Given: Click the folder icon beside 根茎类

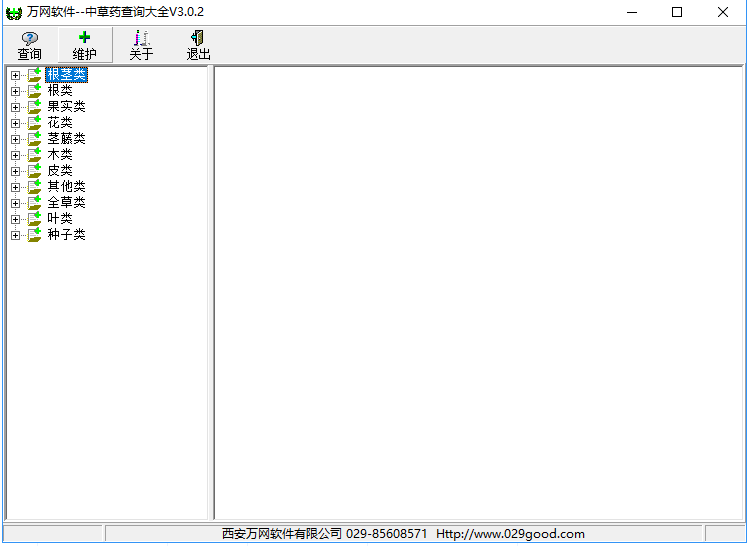Looking at the screenshot, I should 34,75.
